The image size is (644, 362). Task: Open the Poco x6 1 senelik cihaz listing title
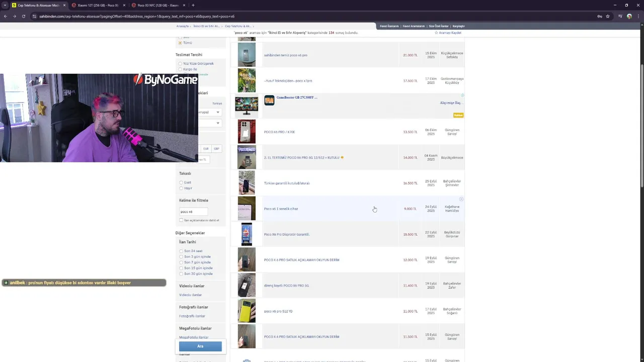pyautogui.click(x=281, y=209)
